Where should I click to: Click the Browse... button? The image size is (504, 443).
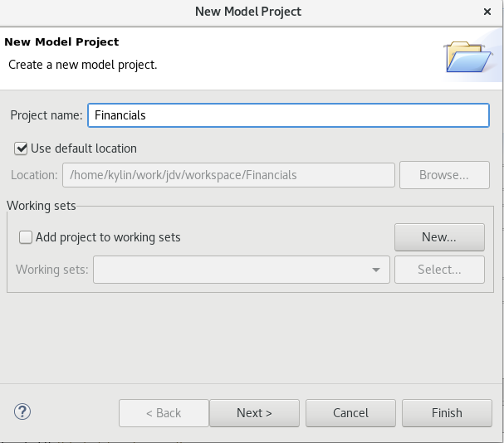coord(444,175)
